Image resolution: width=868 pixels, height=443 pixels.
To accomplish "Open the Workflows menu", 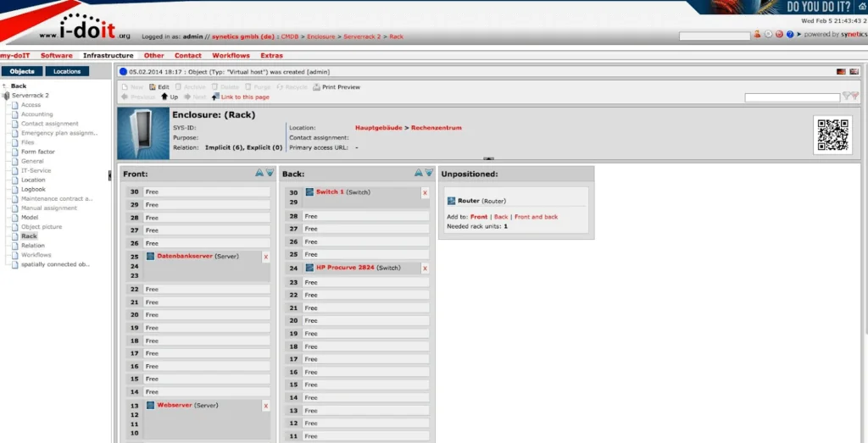I will pos(231,56).
